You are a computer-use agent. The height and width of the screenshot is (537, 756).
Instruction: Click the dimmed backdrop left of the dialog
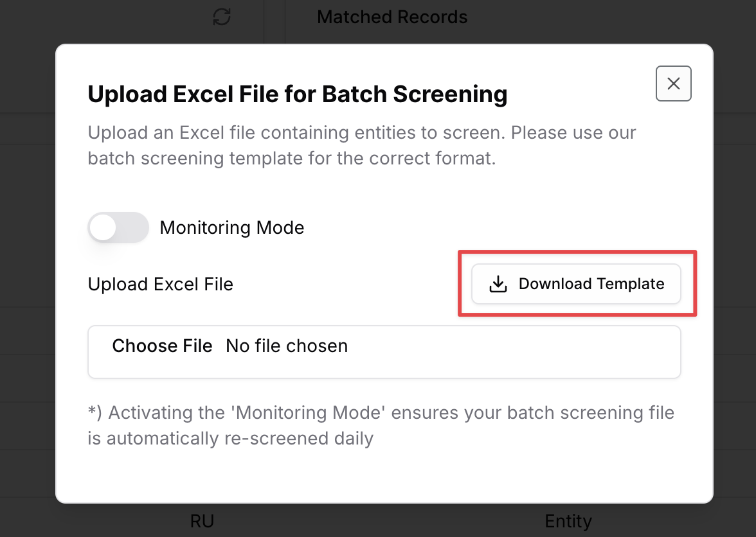(x=28, y=270)
